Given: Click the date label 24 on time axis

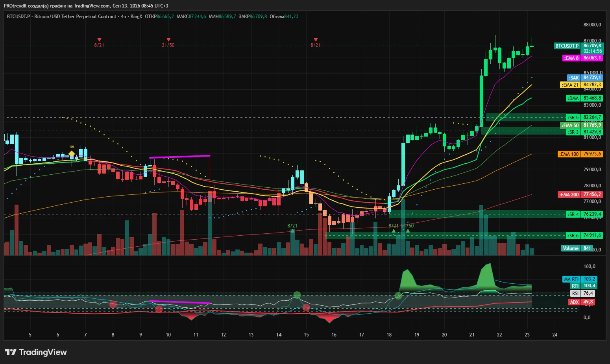Looking at the screenshot, I should 555,335.
